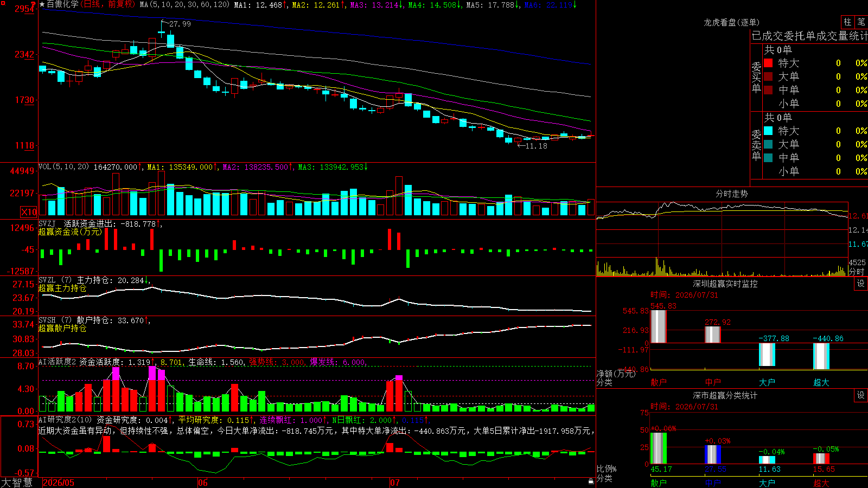Click the -377.88 大户 bar in real-time monitor

pyautogui.click(x=767, y=355)
